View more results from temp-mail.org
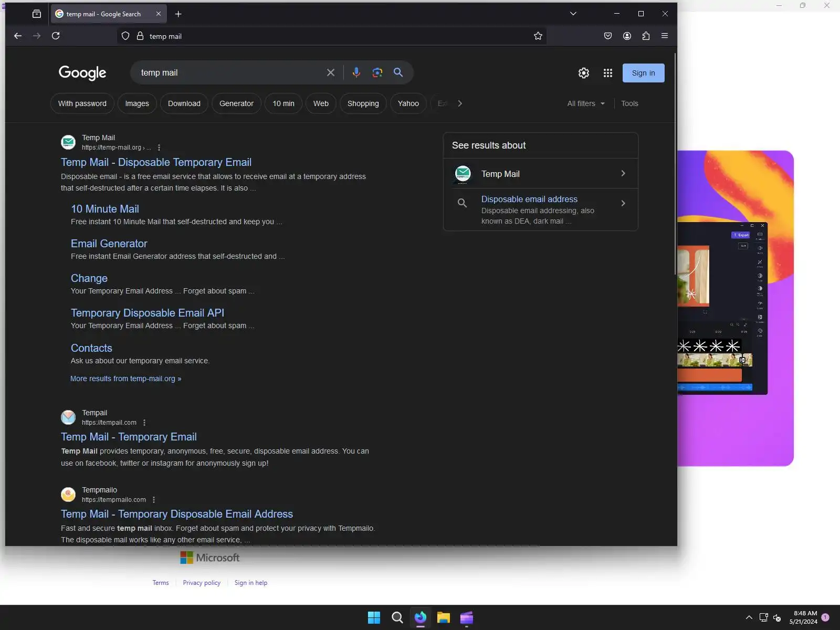The height and width of the screenshot is (630, 840). (126, 379)
